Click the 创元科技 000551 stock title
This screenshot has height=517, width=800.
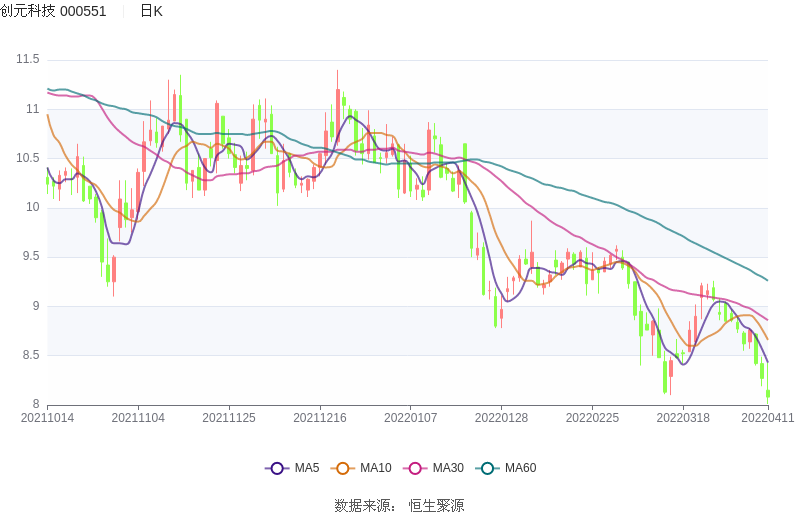click(54, 11)
